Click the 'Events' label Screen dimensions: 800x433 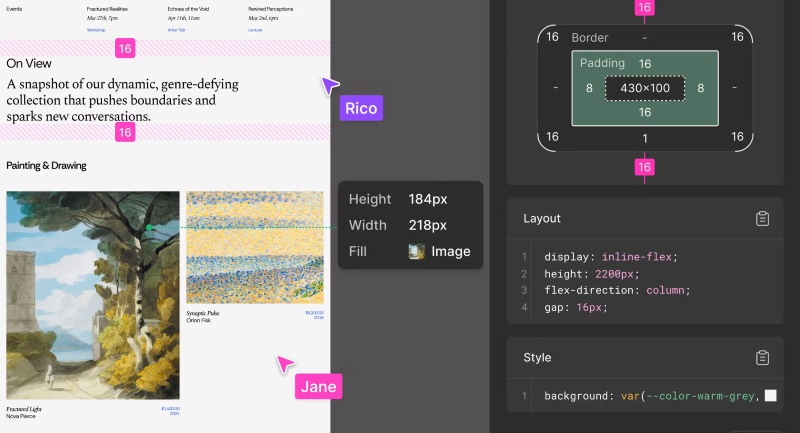tap(14, 9)
